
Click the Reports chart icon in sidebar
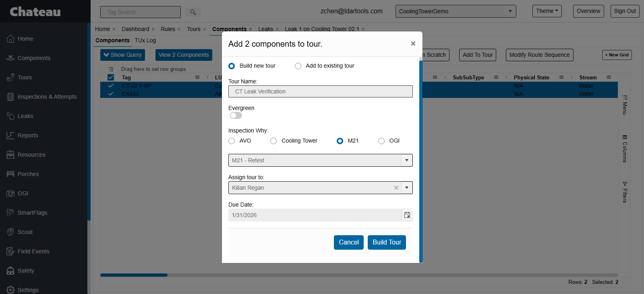coord(10,135)
